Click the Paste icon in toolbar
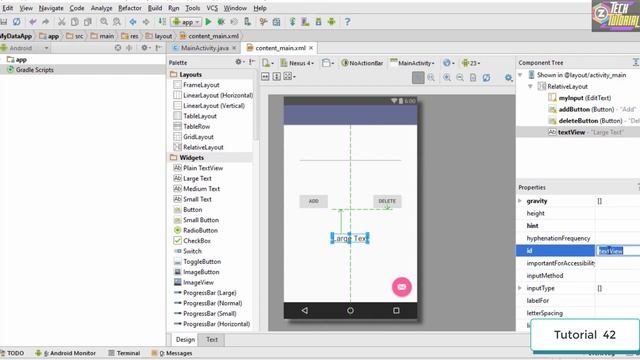640x360 pixels. (87, 22)
